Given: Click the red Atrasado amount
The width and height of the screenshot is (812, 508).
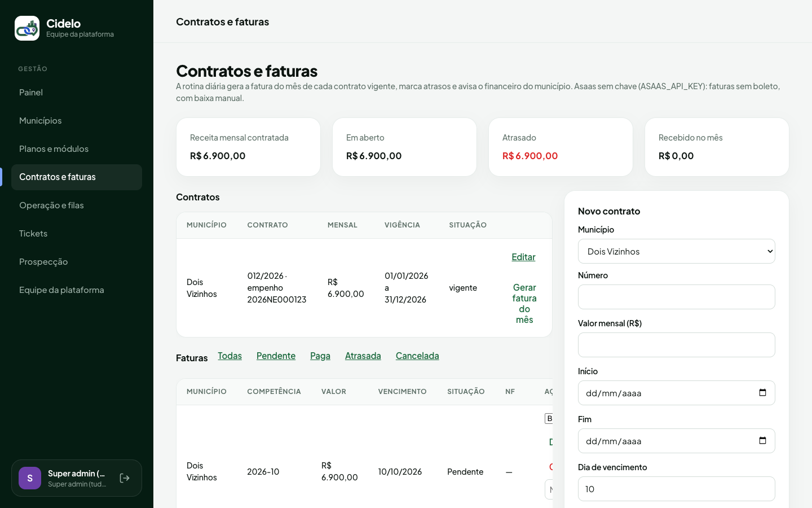Looking at the screenshot, I should 530,156.
